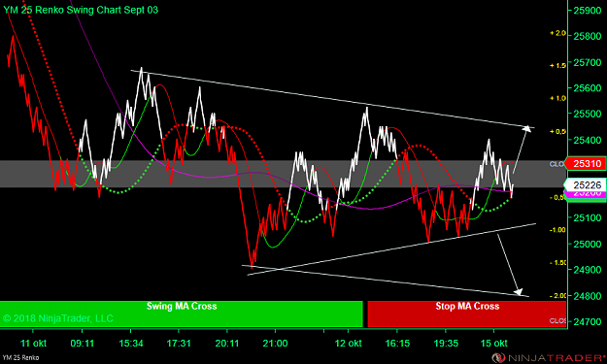Click the 19:35 time axis label
The width and height of the screenshot is (607, 364).
click(x=446, y=343)
